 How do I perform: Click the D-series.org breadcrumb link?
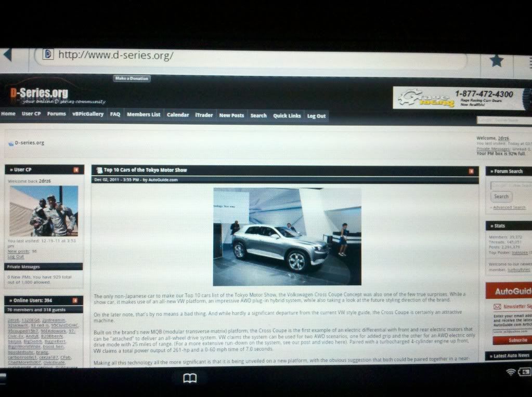[30, 143]
